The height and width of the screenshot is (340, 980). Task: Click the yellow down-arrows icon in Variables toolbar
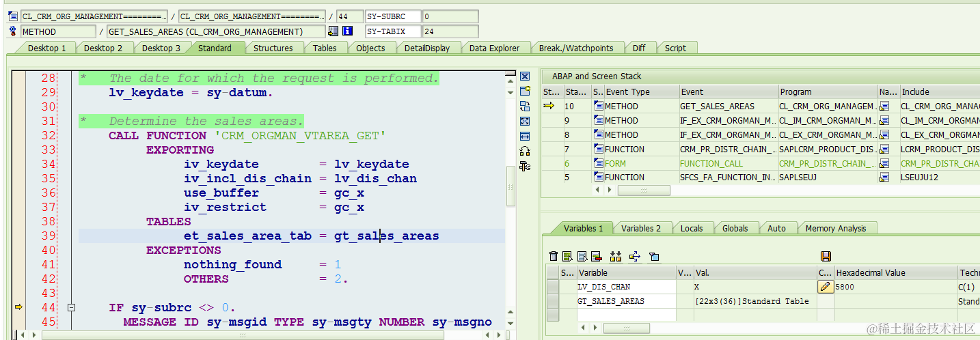click(x=615, y=256)
